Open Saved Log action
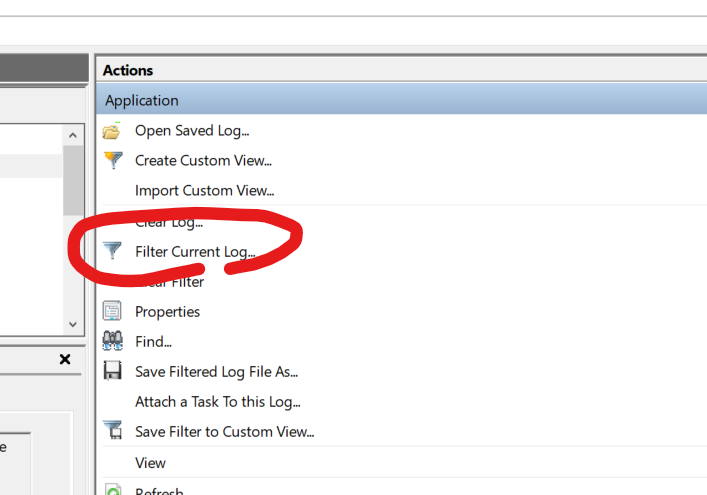Viewport: 707px width, 495px height. point(192,131)
